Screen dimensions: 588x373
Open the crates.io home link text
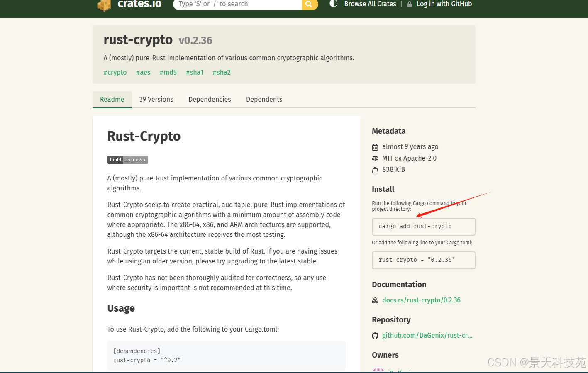pyautogui.click(x=139, y=4)
